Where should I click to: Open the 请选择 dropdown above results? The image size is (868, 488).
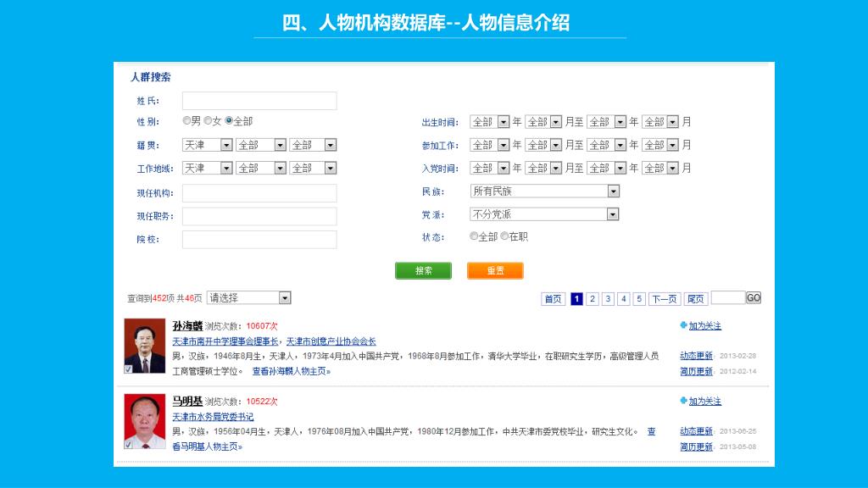pos(248,297)
